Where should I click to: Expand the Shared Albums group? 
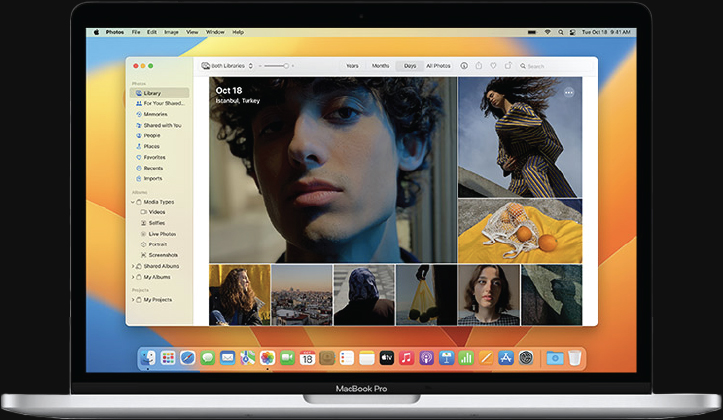pyautogui.click(x=133, y=266)
